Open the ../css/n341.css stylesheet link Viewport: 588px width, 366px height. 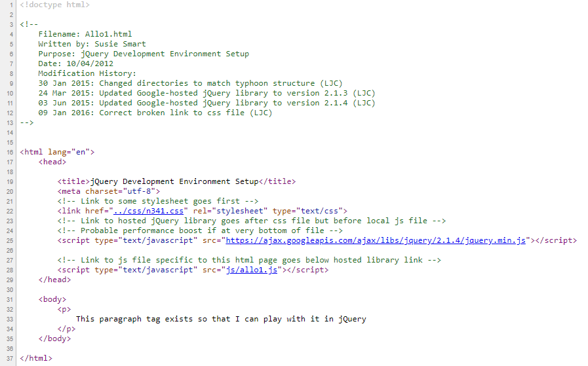(x=149, y=211)
